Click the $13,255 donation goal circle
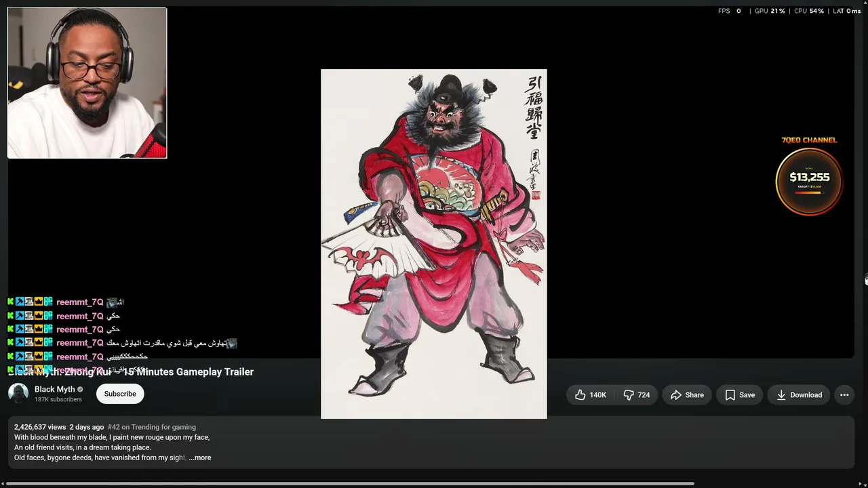The image size is (868, 488). 809,181
